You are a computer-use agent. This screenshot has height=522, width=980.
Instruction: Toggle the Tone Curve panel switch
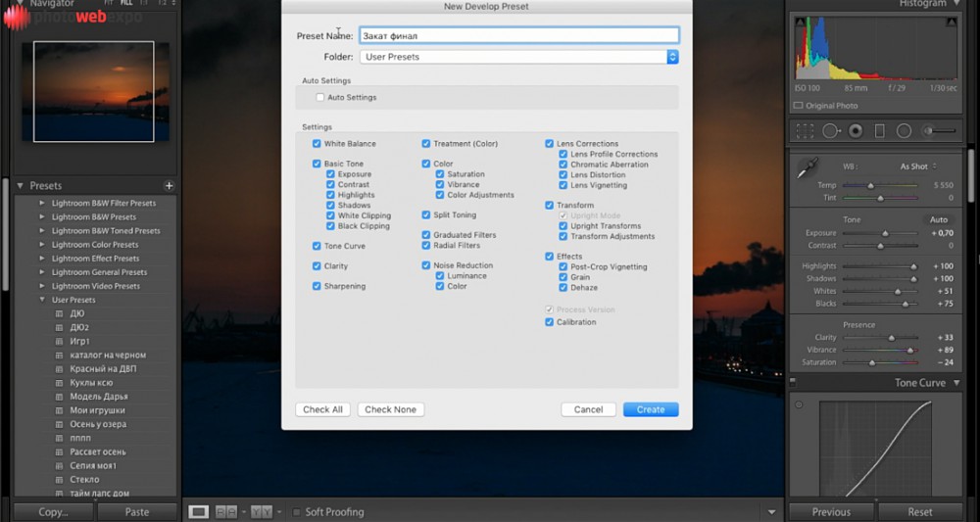click(x=793, y=382)
